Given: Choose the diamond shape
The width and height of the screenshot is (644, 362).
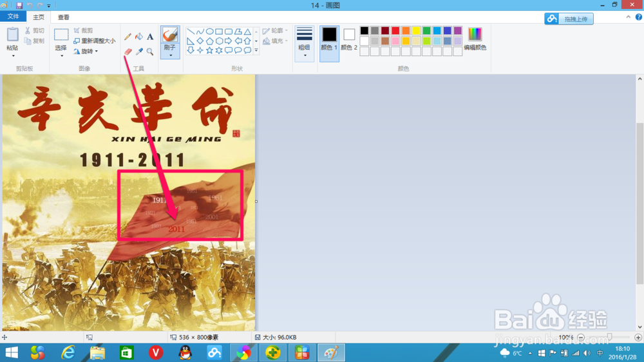Looking at the screenshot, I should coord(200,41).
